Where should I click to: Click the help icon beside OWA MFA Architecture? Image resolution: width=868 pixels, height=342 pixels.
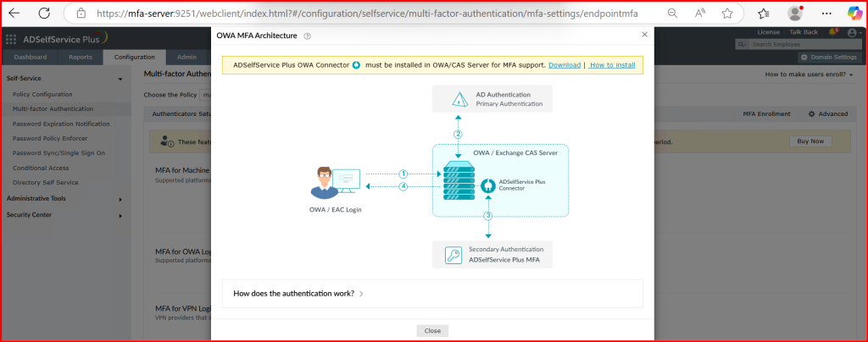307,36
